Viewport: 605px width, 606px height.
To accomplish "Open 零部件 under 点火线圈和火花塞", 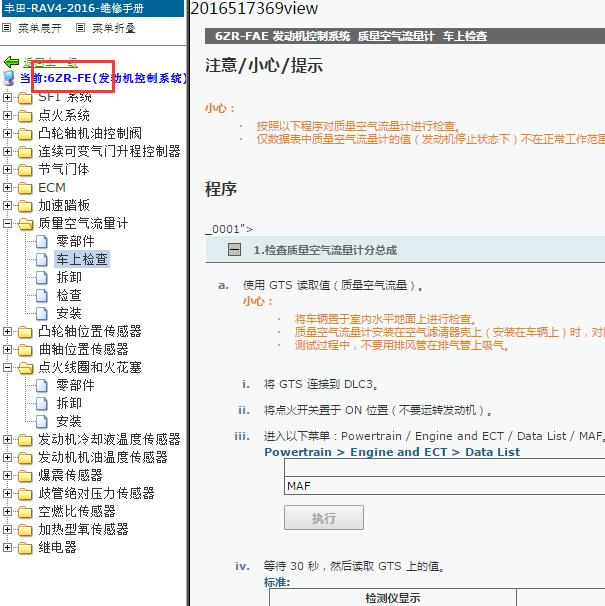I will tap(75, 385).
